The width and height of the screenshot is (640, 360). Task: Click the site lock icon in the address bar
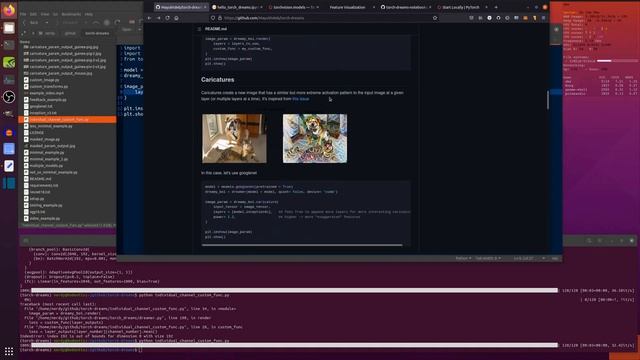[x=220, y=18]
